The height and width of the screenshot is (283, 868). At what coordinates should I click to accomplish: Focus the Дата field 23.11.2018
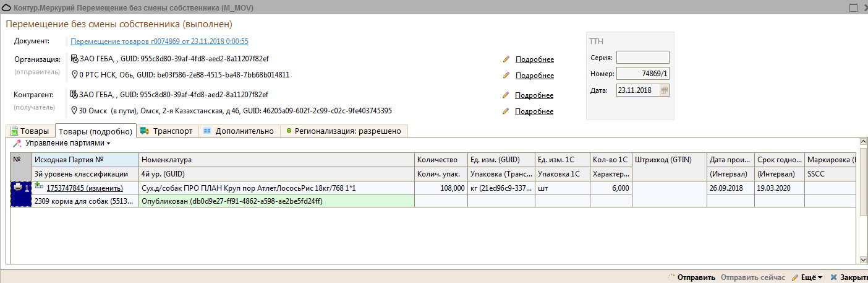point(637,90)
